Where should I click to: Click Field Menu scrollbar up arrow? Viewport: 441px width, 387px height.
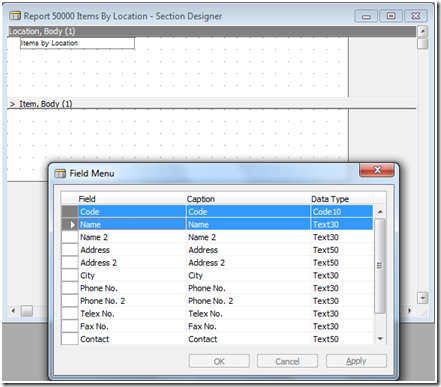pos(380,212)
